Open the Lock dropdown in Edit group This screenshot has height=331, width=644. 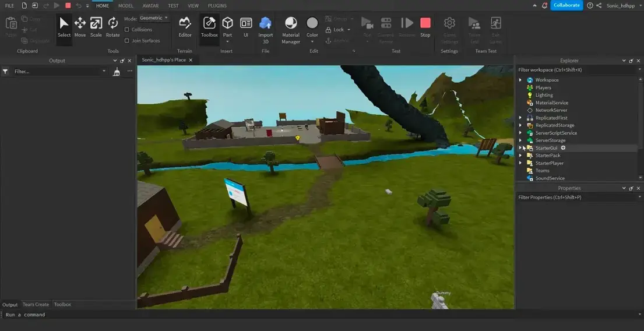(x=342, y=30)
